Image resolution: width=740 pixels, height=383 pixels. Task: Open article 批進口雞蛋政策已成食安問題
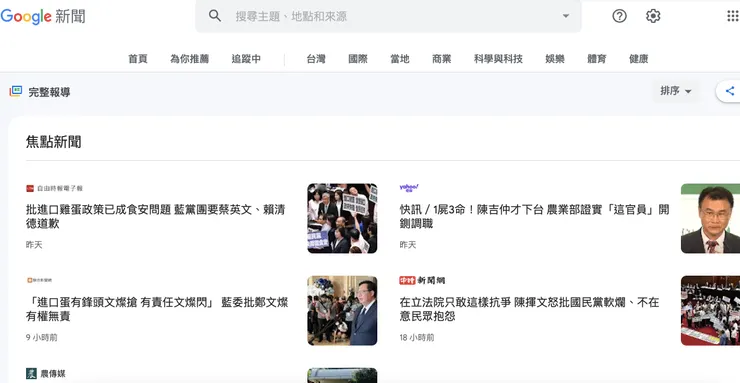pos(156,216)
